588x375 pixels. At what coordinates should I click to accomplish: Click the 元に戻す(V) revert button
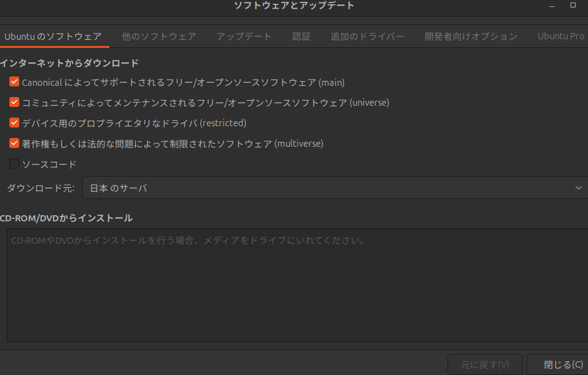click(485, 364)
